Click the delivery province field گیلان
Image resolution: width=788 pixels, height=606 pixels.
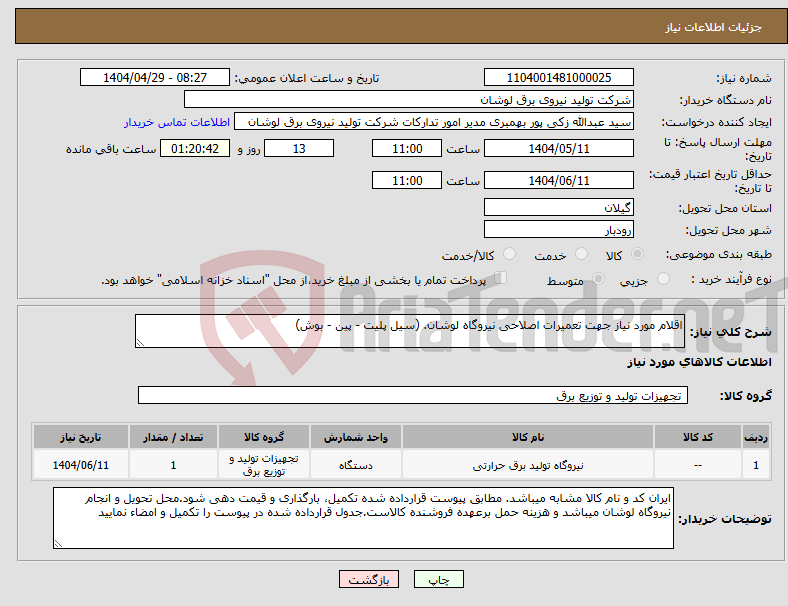click(x=558, y=207)
